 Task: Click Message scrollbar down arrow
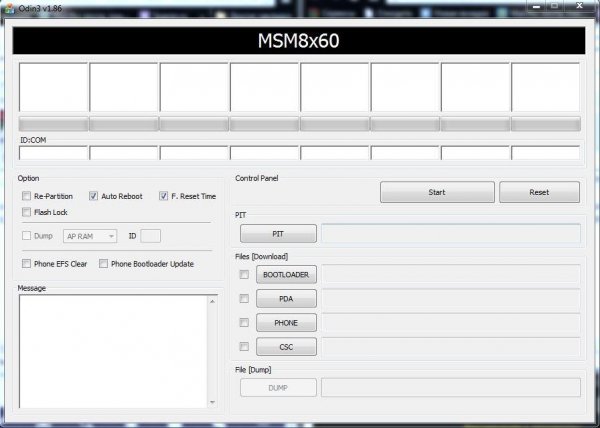point(212,402)
